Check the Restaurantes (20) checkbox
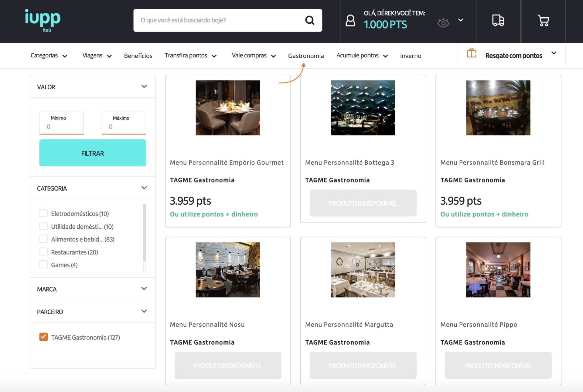The width and height of the screenshot is (583, 392). tap(43, 252)
